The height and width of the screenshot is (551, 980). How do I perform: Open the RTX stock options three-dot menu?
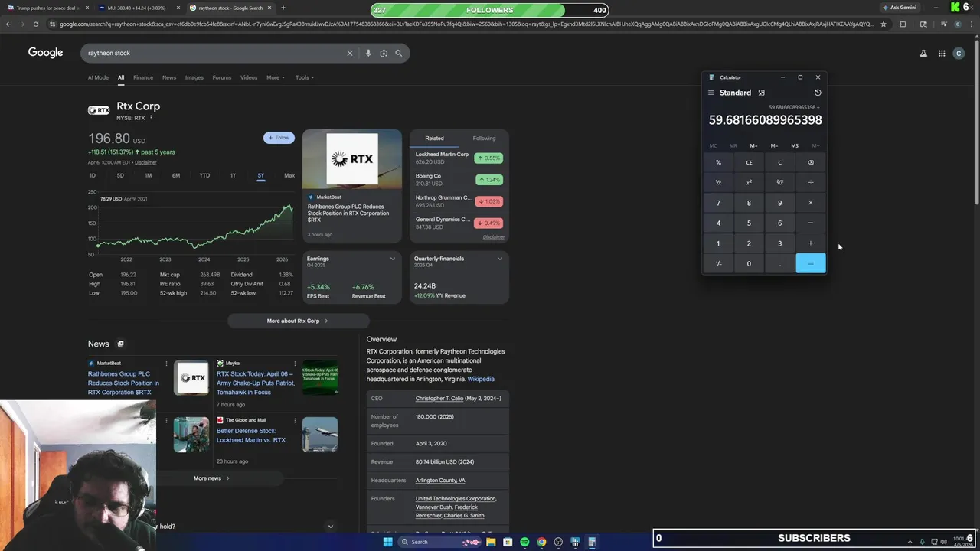(151, 118)
